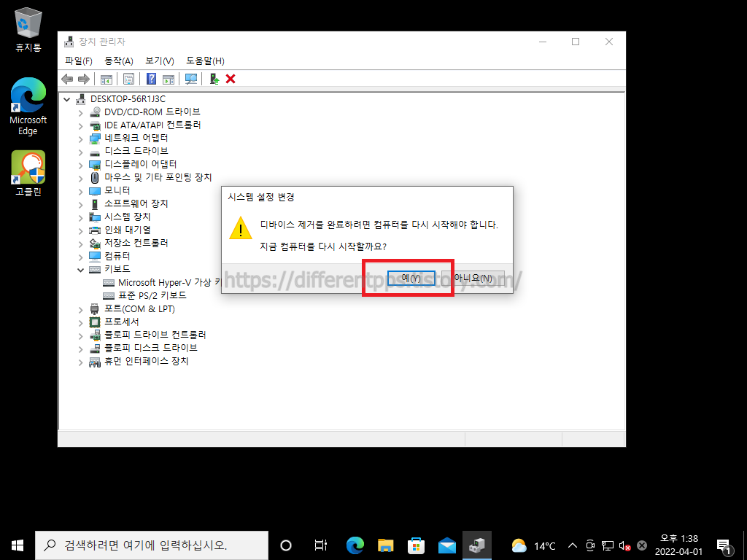Click the network tray icon
Image resolution: width=747 pixels, height=560 pixels.
(608, 545)
